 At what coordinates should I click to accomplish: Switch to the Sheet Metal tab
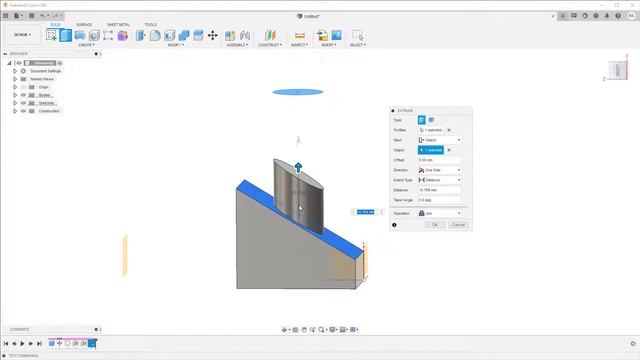[x=118, y=25]
